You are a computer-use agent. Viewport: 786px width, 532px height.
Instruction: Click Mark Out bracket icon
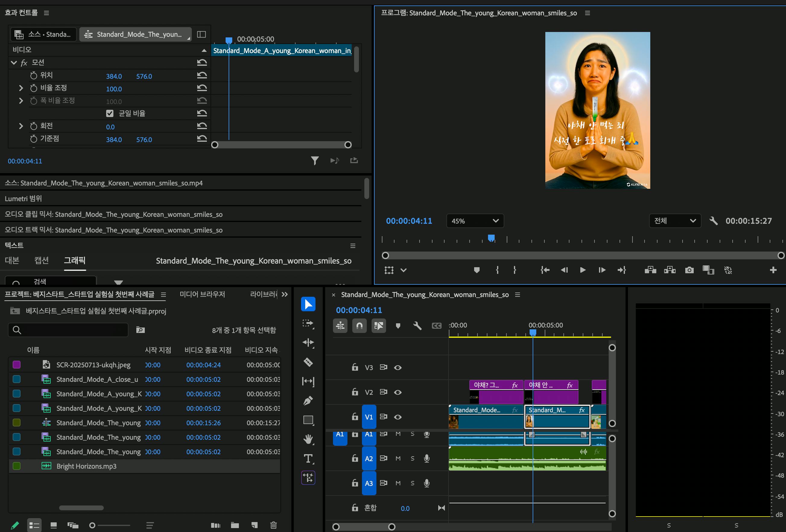point(515,270)
